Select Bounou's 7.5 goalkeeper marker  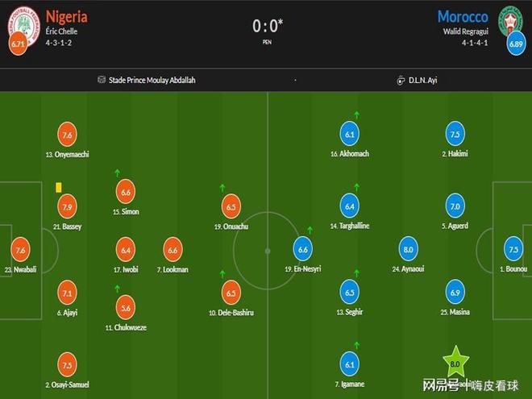[x=513, y=249]
